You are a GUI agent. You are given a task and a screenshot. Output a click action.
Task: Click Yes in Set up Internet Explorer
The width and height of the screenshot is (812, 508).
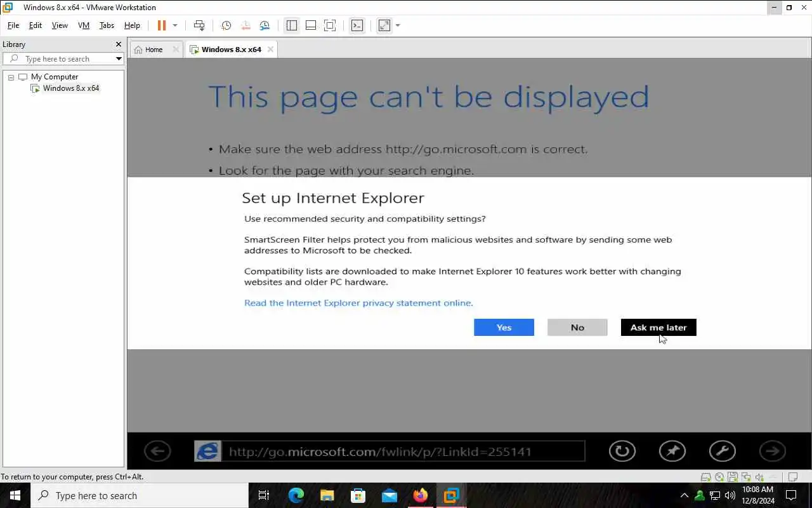pyautogui.click(x=504, y=327)
